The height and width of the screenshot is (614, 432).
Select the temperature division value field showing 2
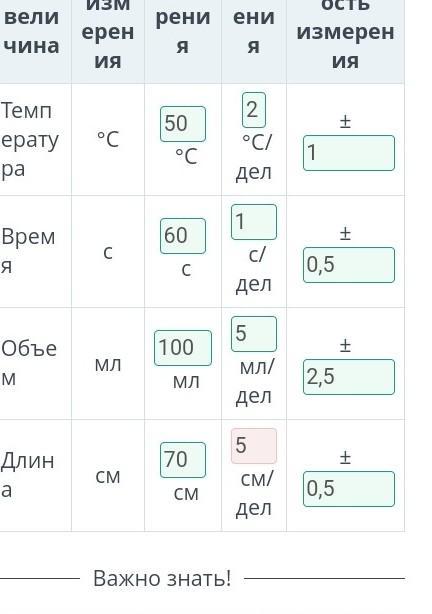point(254,110)
